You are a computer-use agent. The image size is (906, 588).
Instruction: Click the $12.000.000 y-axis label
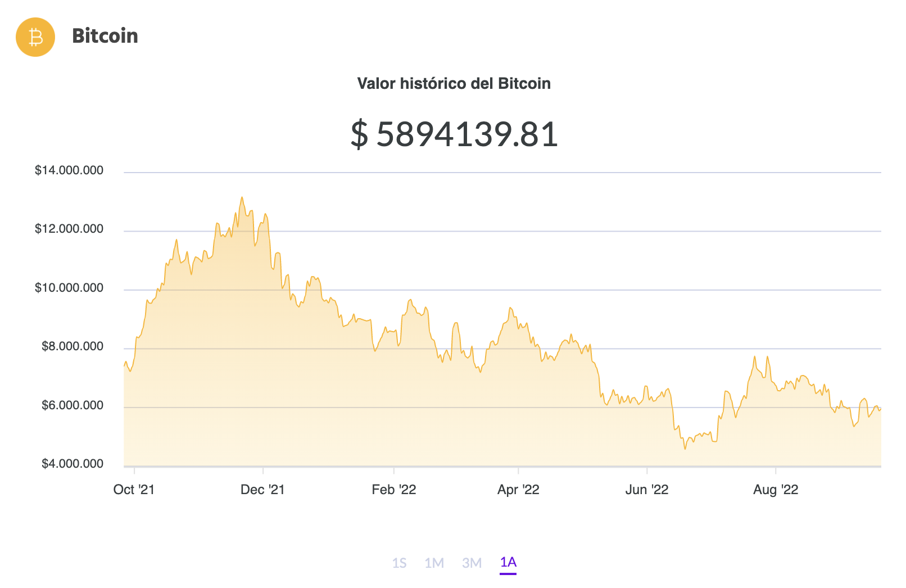coord(69,229)
